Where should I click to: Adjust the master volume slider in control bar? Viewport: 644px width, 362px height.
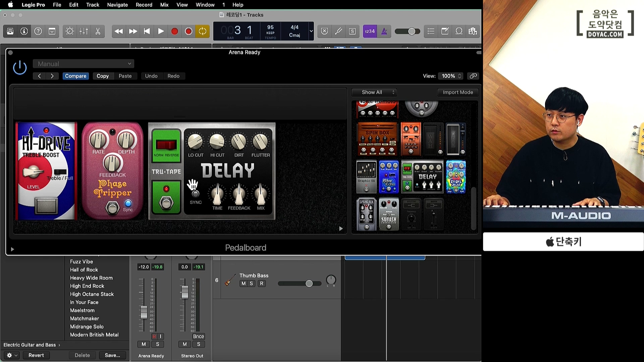[407, 31]
